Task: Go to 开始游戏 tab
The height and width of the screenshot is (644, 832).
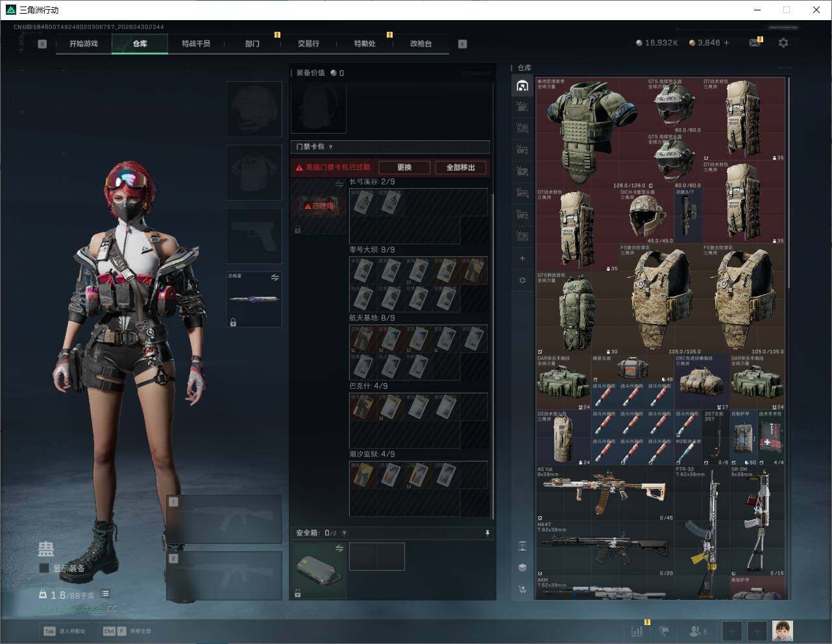Action: pyautogui.click(x=84, y=43)
